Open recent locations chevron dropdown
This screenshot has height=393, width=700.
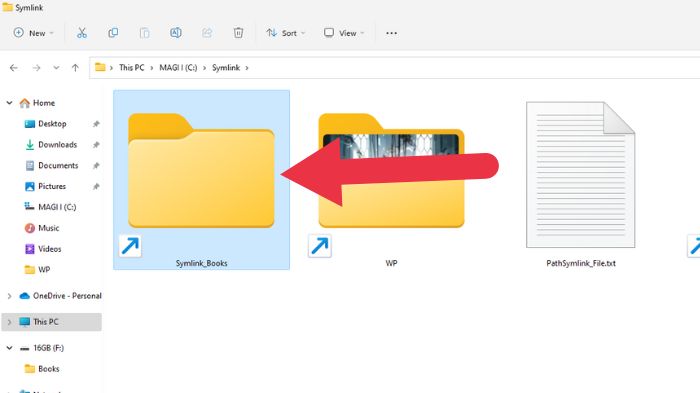coord(56,68)
